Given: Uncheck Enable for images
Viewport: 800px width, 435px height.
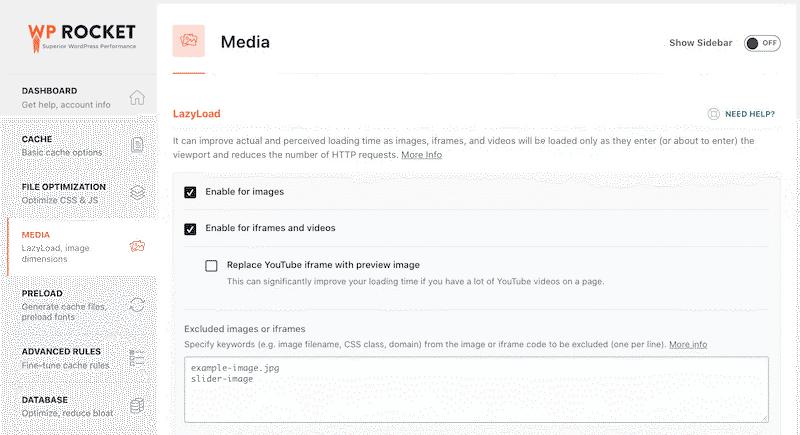Looking at the screenshot, I should [x=190, y=192].
